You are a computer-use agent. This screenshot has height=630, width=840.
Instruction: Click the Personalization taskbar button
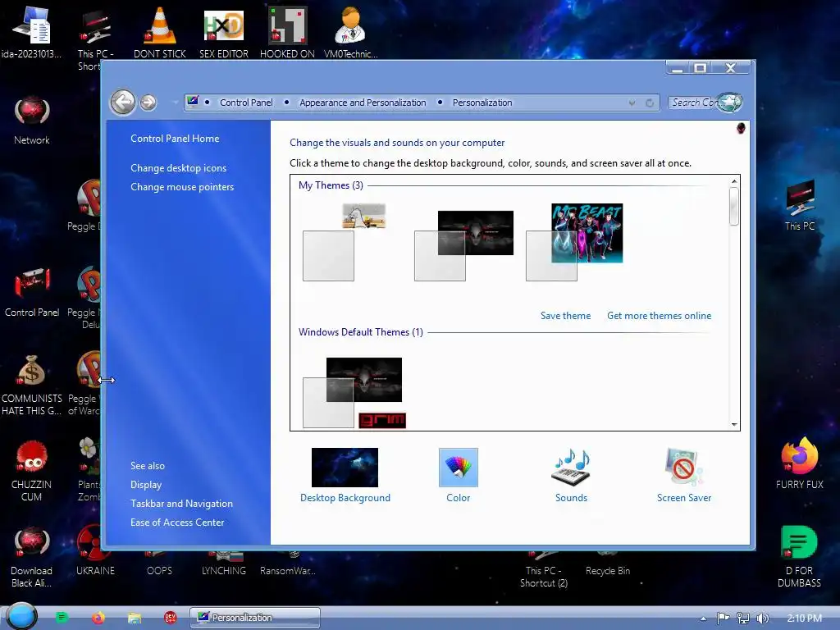click(255, 617)
